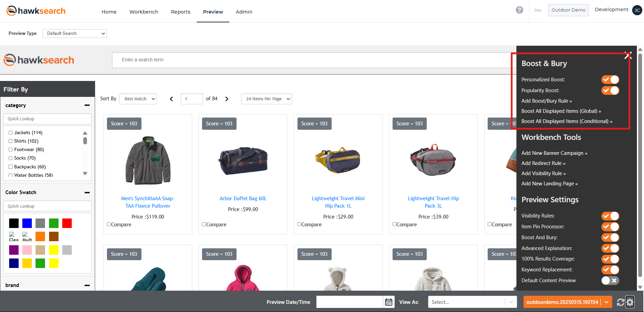Check Compare for Arbor Duffel Bag 60L
The height and width of the screenshot is (312, 644).
pyautogui.click(x=204, y=224)
